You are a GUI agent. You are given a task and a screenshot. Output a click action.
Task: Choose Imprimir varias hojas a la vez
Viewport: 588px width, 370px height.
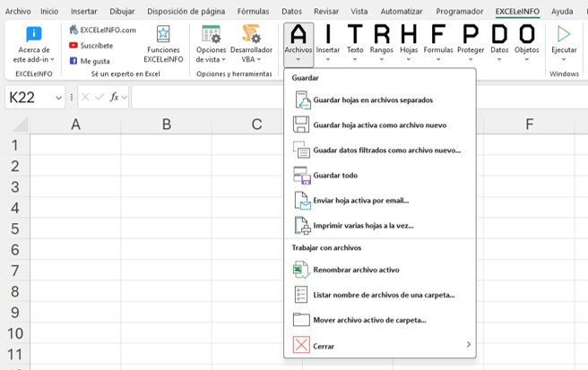pyautogui.click(x=380, y=226)
